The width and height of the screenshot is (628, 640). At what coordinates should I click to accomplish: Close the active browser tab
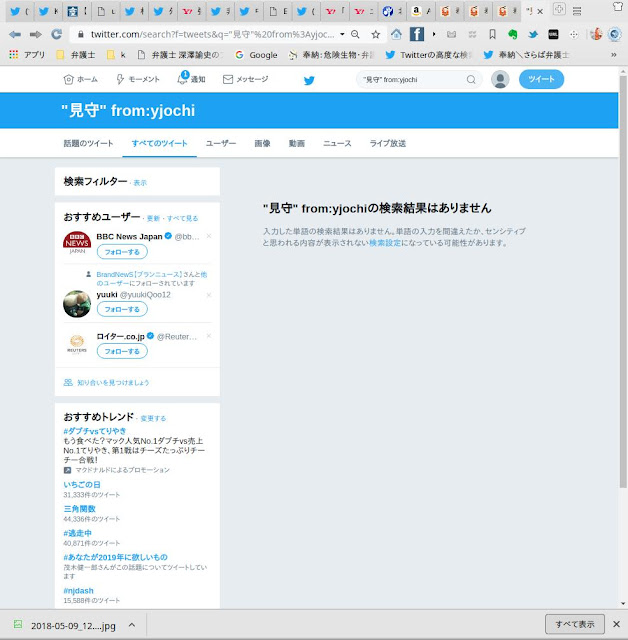coord(539,12)
